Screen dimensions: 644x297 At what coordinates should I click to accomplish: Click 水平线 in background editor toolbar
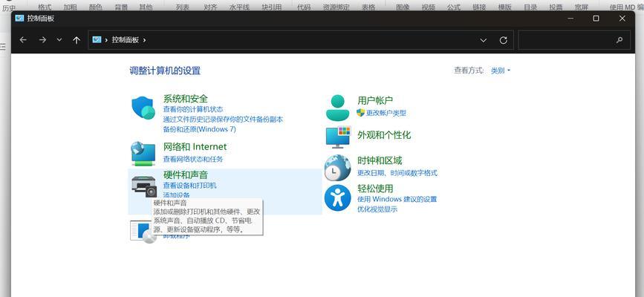[x=239, y=7]
